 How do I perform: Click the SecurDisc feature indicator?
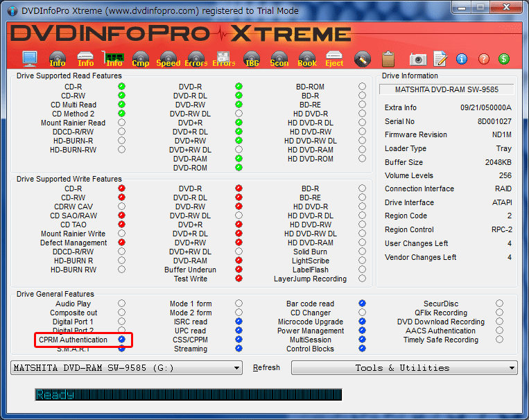(500, 304)
